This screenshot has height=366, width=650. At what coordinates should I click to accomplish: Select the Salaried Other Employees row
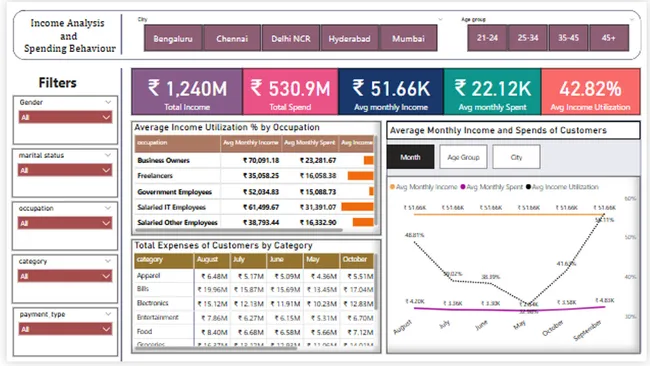[254, 223]
